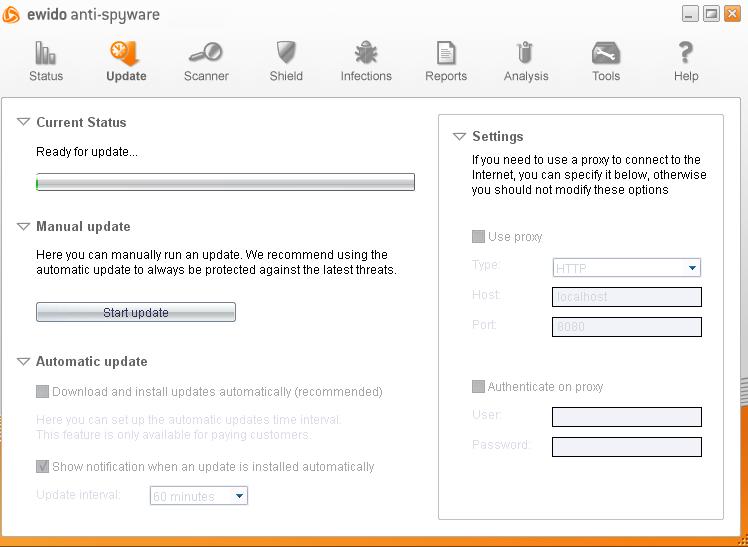Toggle Show notification when update installed

[42, 466]
